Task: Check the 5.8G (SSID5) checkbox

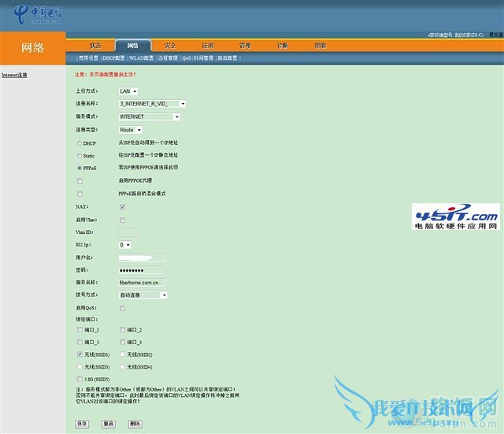Action: tap(80, 379)
